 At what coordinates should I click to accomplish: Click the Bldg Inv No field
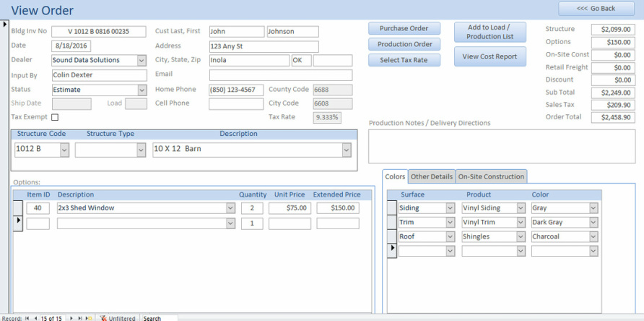click(x=99, y=32)
